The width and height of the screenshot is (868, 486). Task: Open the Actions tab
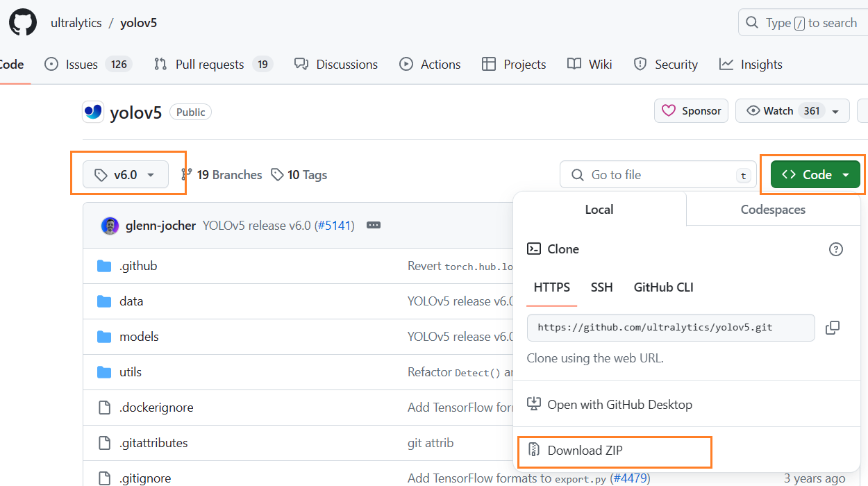coord(430,65)
